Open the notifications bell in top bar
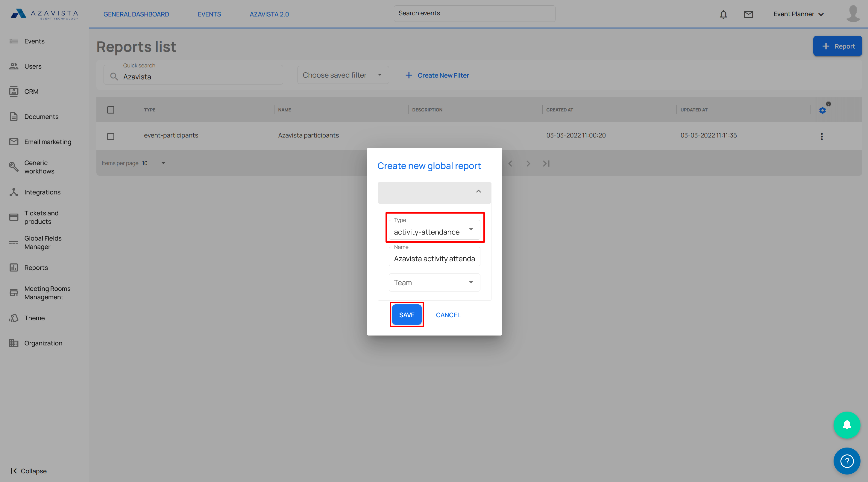868x482 pixels. 723,14
